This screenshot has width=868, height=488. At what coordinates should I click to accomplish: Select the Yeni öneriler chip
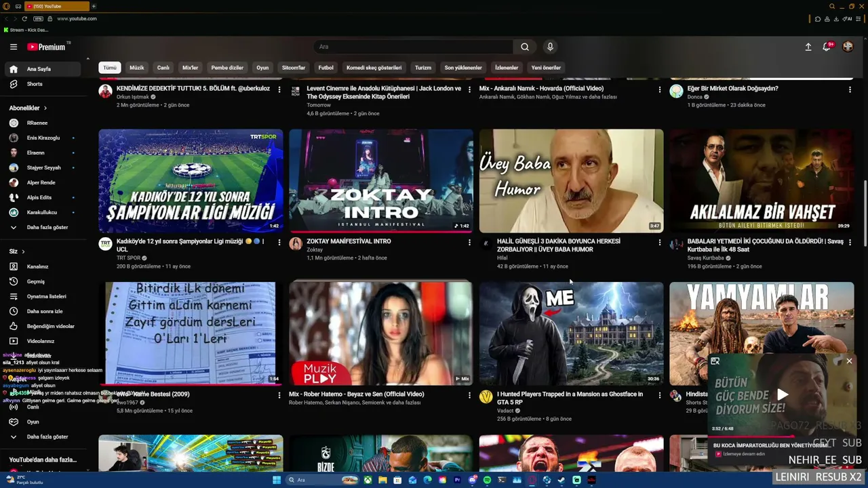546,68
